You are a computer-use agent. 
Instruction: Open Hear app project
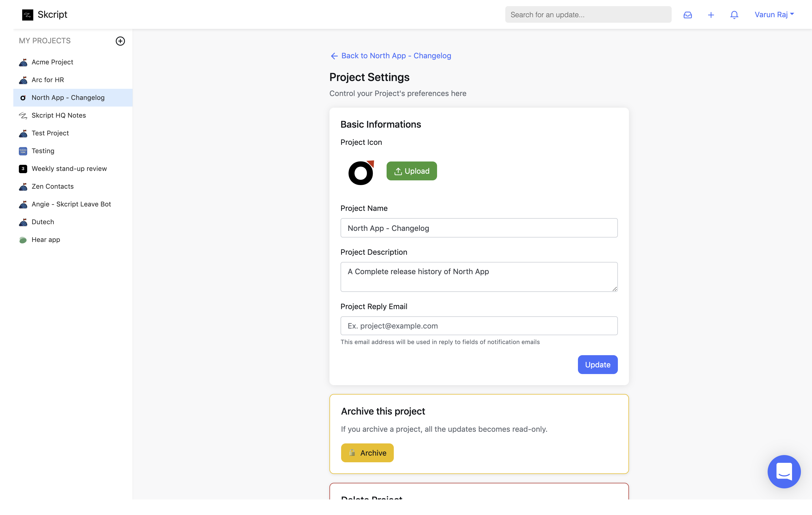[73, 240]
